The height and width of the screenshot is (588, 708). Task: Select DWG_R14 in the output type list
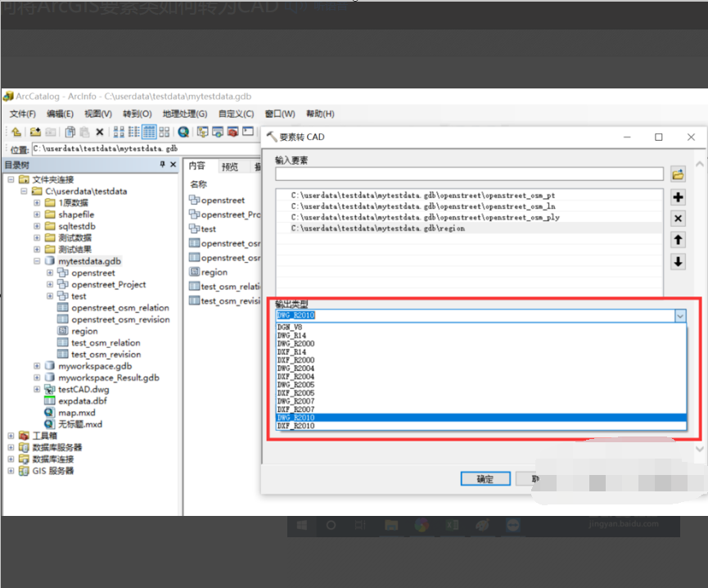pos(481,336)
